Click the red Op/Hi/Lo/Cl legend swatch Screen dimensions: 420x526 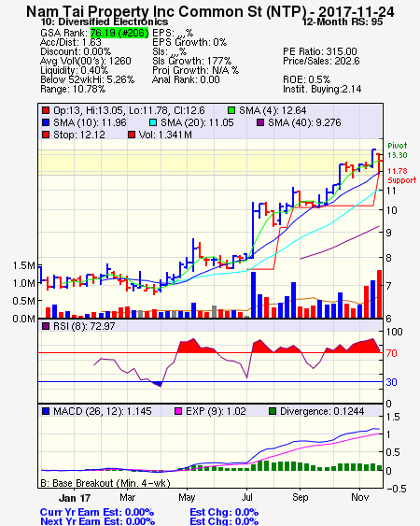click(x=46, y=110)
